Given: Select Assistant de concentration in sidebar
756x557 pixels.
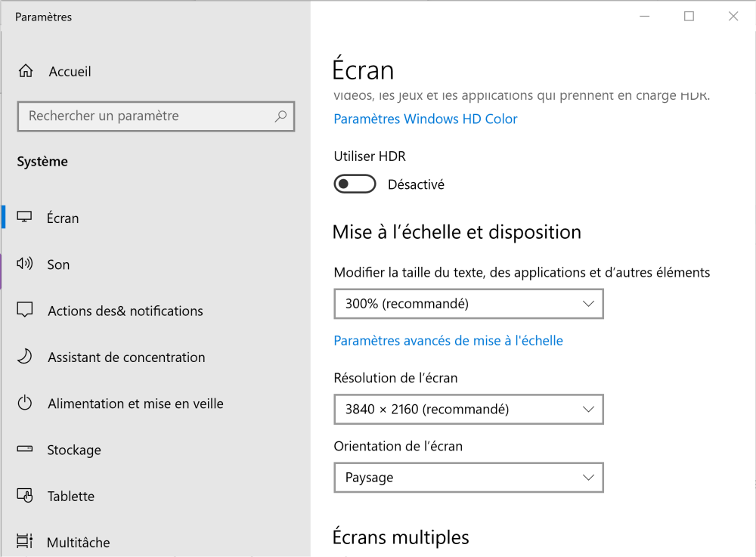Looking at the screenshot, I should (x=126, y=357).
